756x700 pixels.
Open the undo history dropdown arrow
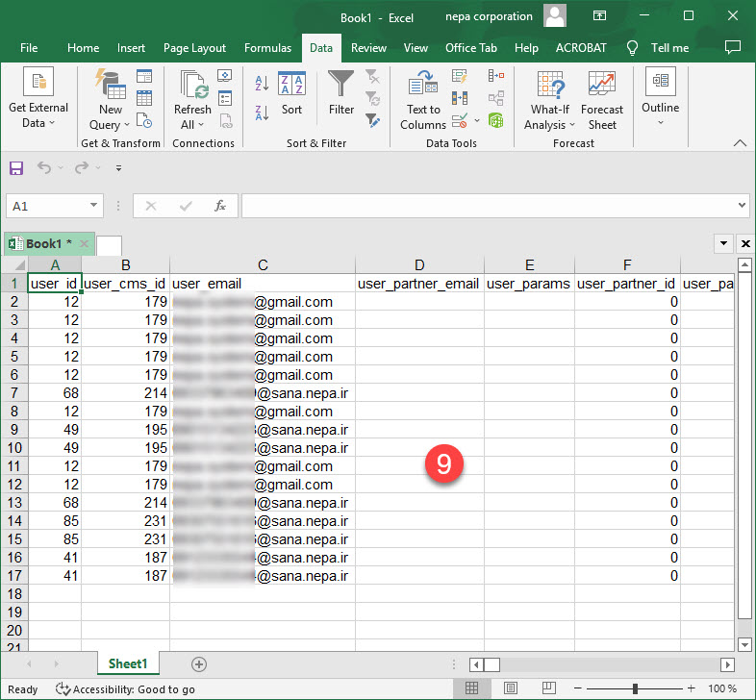click(x=61, y=167)
